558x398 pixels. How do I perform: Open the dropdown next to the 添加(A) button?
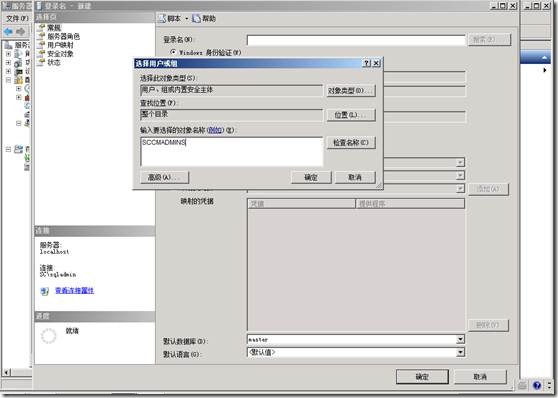(x=460, y=188)
